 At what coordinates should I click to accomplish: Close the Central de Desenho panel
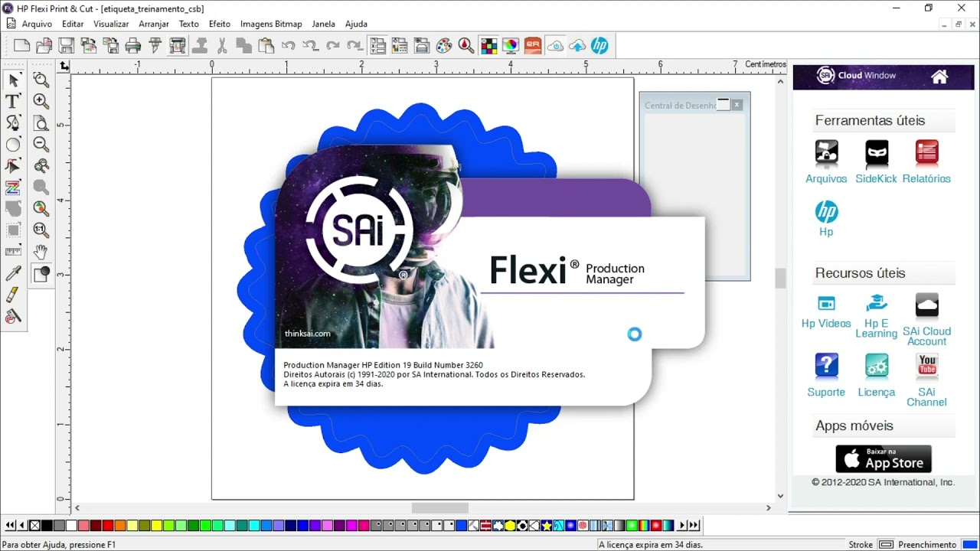tap(737, 105)
